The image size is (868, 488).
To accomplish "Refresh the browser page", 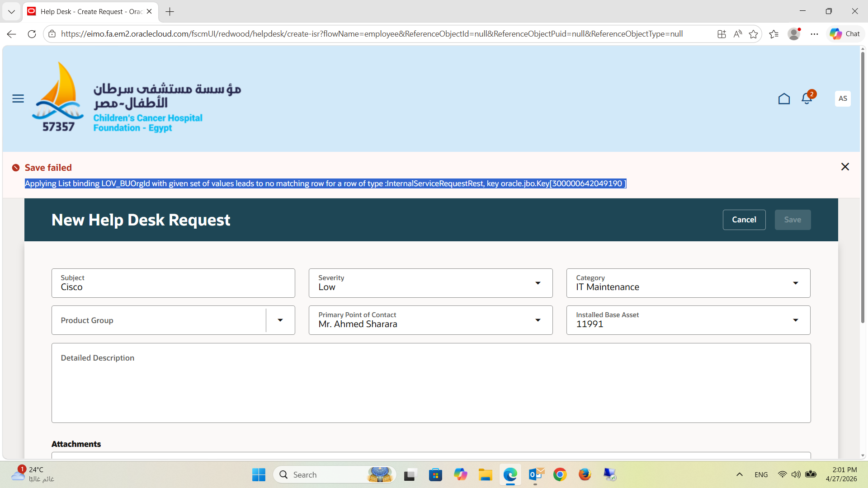I will tap(32, 34).
